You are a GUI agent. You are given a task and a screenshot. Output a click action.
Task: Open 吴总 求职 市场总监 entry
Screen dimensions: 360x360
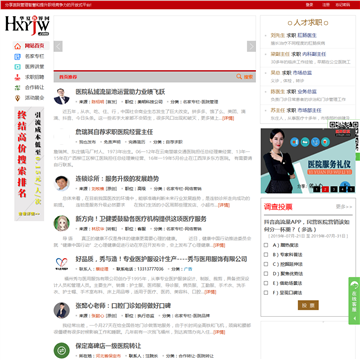coord(291,73)
